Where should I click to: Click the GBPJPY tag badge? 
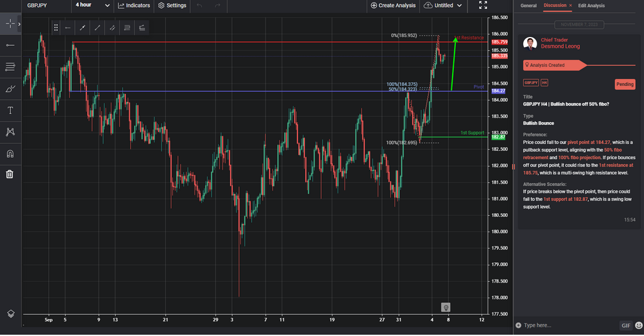click(x=531, y=83)
